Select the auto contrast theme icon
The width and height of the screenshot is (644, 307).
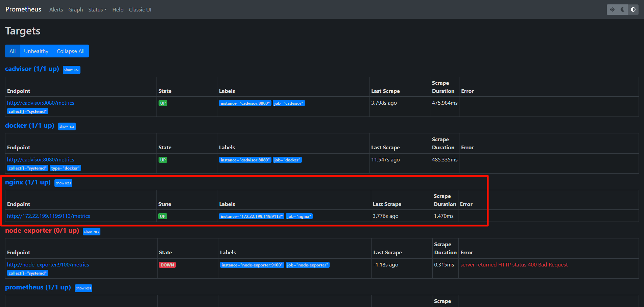(633, 9)
